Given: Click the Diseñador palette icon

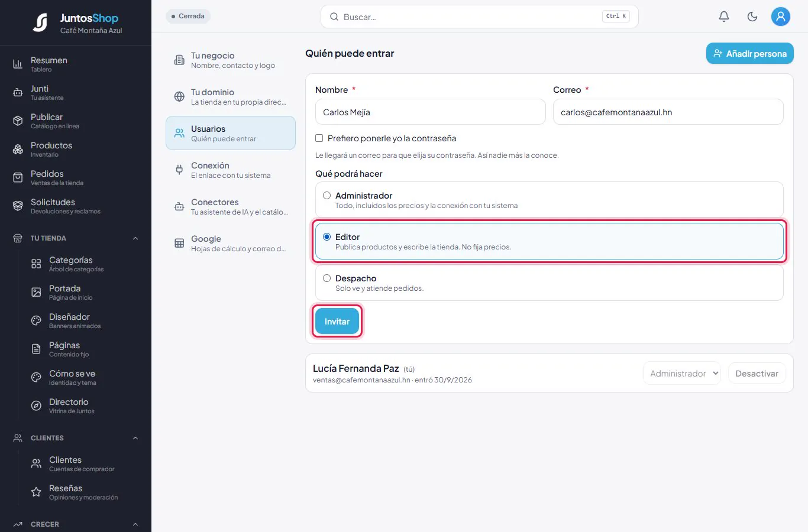Looking at the screenshot, I should (36, 320).
